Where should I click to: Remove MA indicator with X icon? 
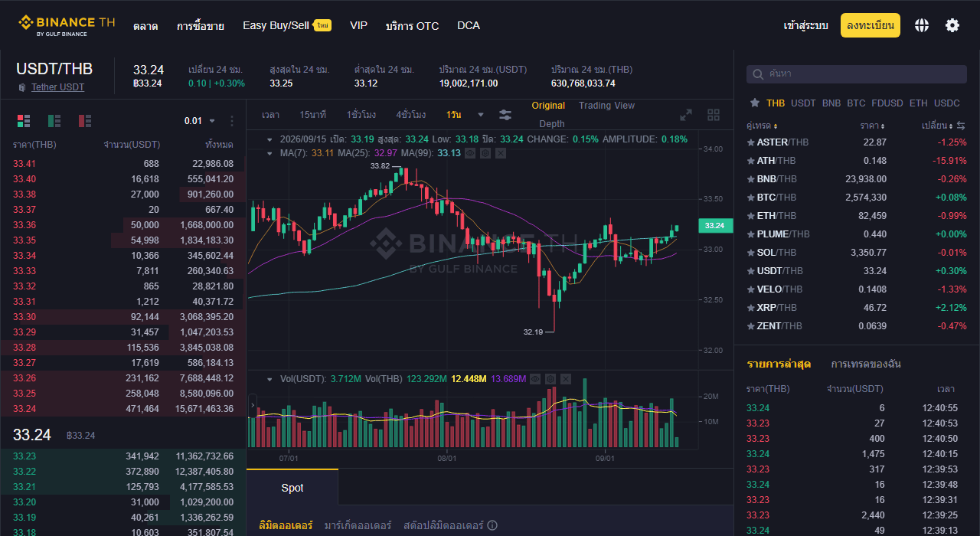pyautogui.click(x=501, y=153)
